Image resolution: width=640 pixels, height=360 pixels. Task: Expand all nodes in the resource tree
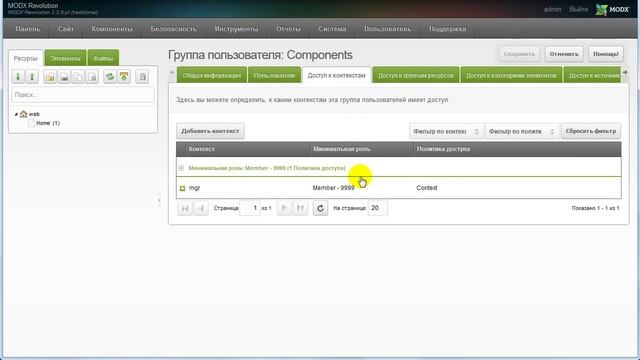point(18,77)
